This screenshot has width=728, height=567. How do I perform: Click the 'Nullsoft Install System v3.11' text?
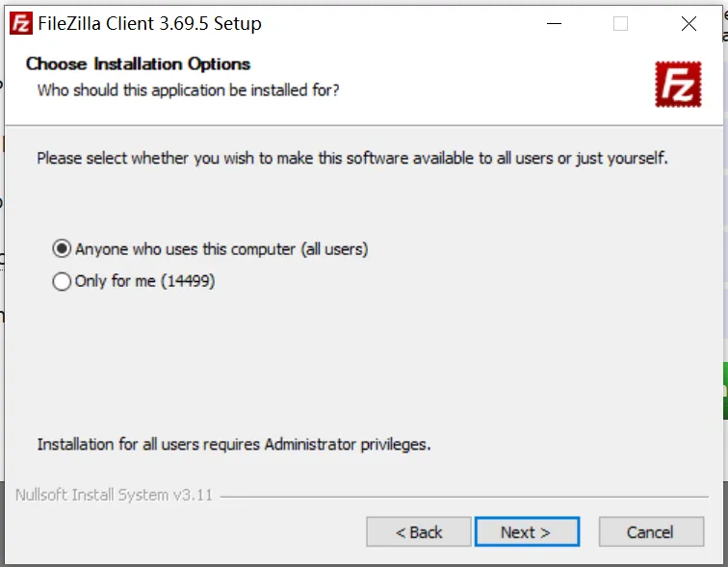114,496
